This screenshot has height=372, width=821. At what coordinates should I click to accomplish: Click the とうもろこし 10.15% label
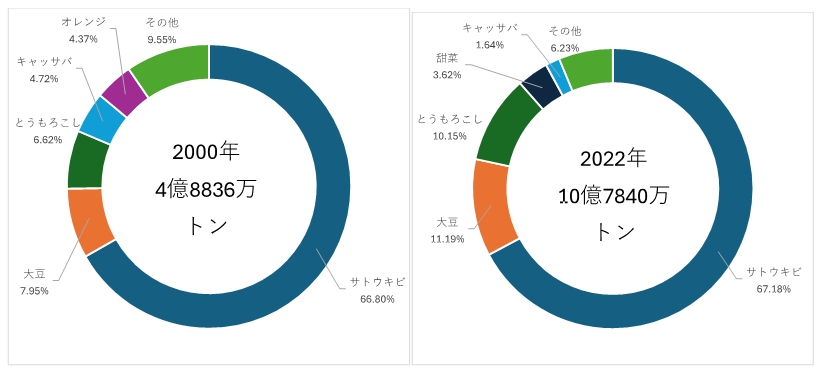coord(450,127)
